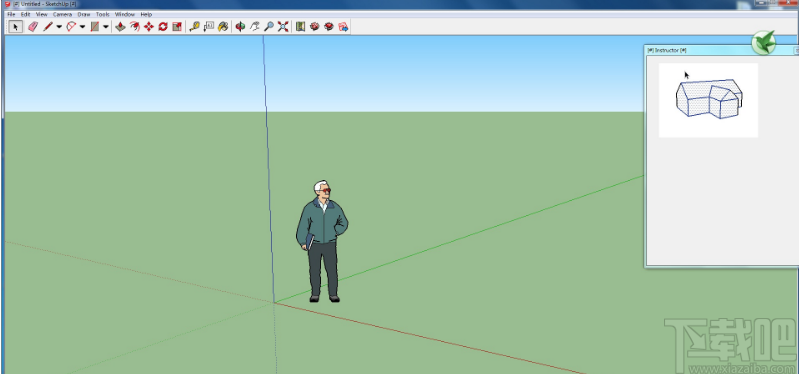Click the Add Location map icon
Screen dimensions: 799x374
300,26
